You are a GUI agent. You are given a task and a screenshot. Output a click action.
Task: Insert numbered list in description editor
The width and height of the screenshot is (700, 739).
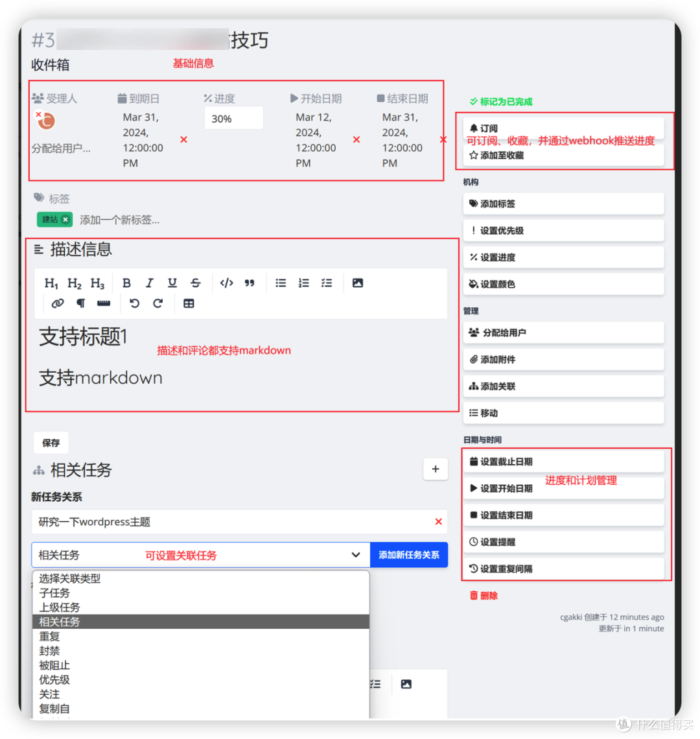[x=304, y=283]
